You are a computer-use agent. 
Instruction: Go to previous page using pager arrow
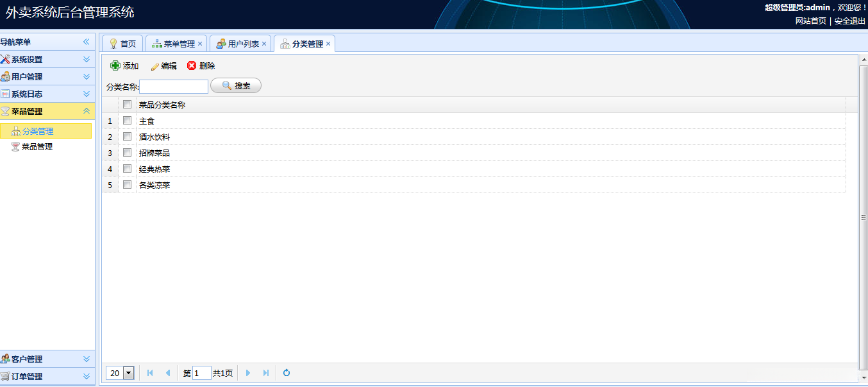[168, 373]
